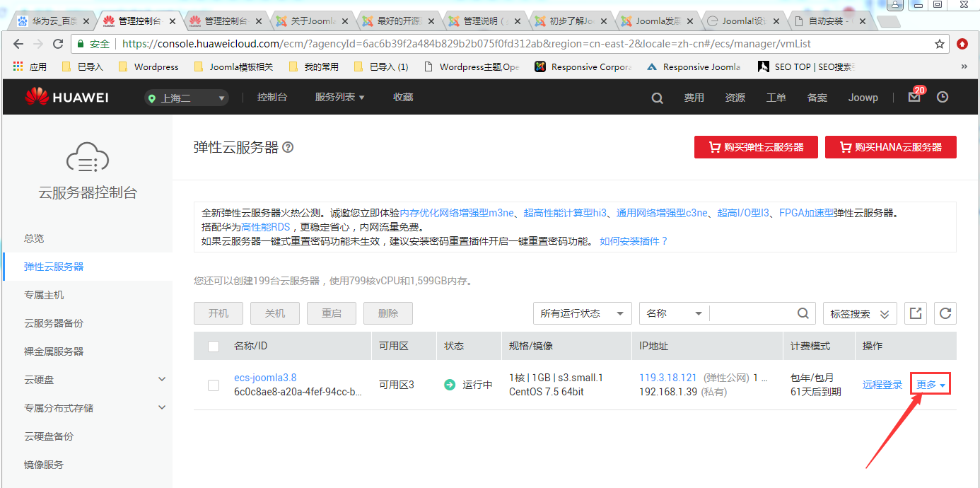Click the clock icon in top navbar

(x=943, y=98)
